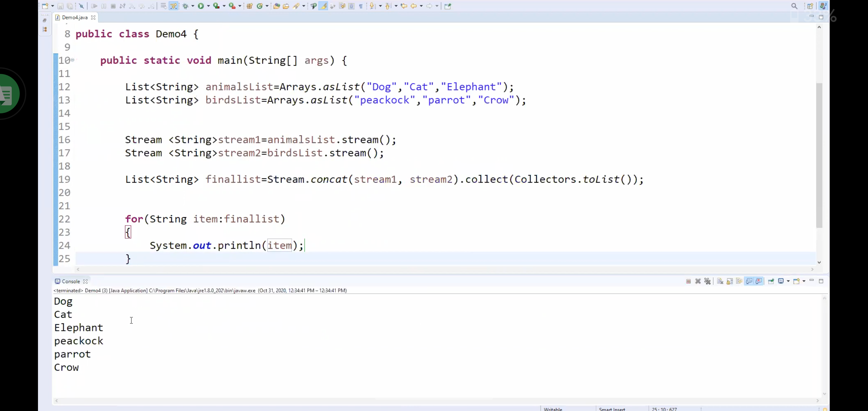Open dropdown arrow next to Run button
This screenshot has width=868, height=411.
click(x=208, y=6)
